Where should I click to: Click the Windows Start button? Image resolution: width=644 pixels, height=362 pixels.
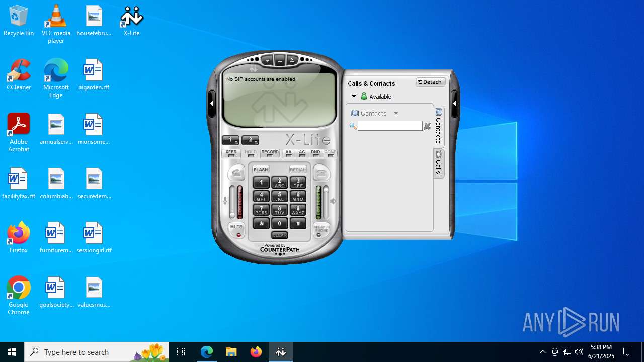pos(12,352)
